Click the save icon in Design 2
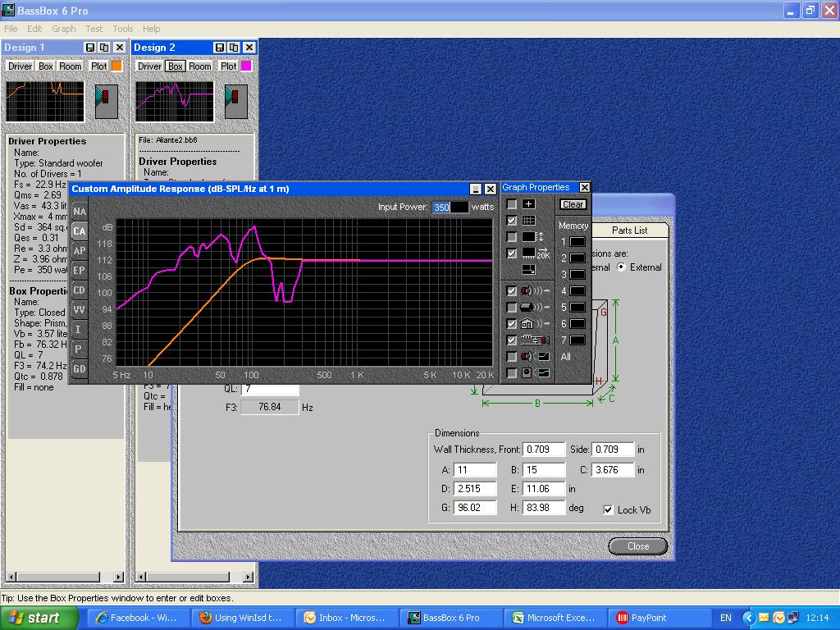 [220, 48]
